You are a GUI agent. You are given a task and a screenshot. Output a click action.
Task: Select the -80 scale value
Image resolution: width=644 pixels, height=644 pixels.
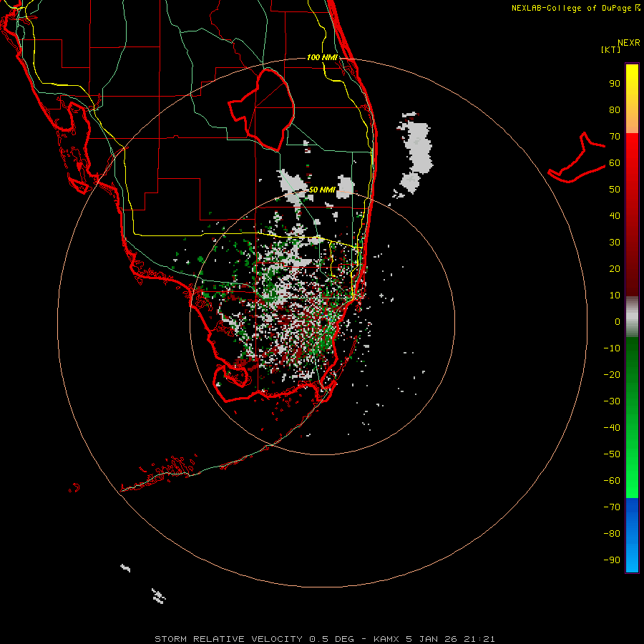[x=612, y=534]
